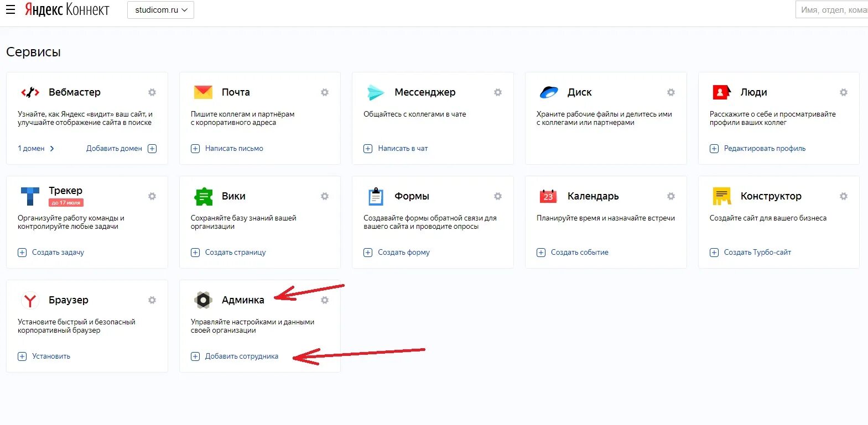
Task: Expand the studicom.ru organization dropdown
Action: 160,10
